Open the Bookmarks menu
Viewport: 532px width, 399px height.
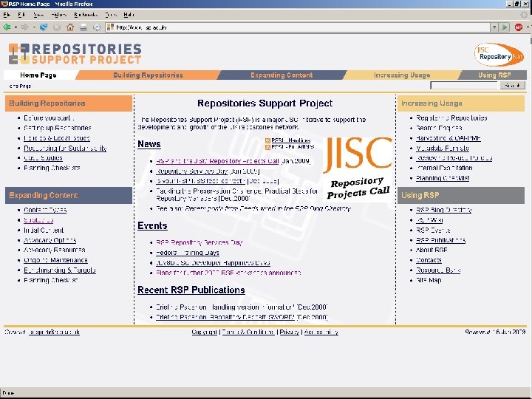click(86, 15)
